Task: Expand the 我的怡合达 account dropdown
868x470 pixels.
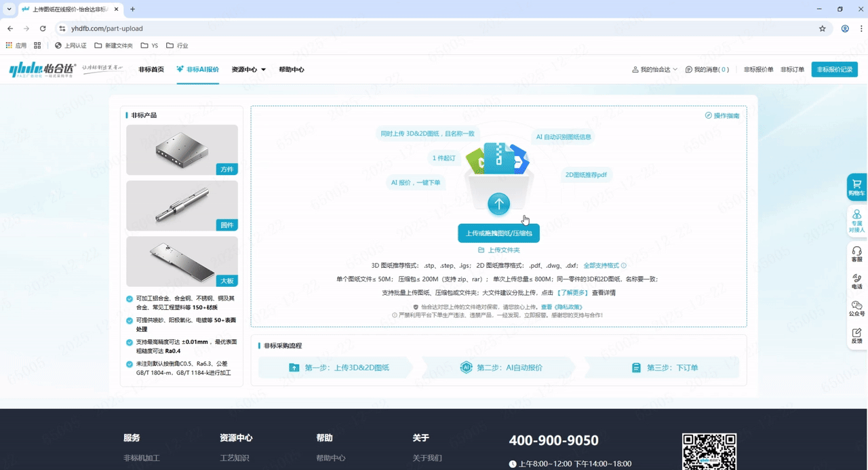Action: coord(654,70)
